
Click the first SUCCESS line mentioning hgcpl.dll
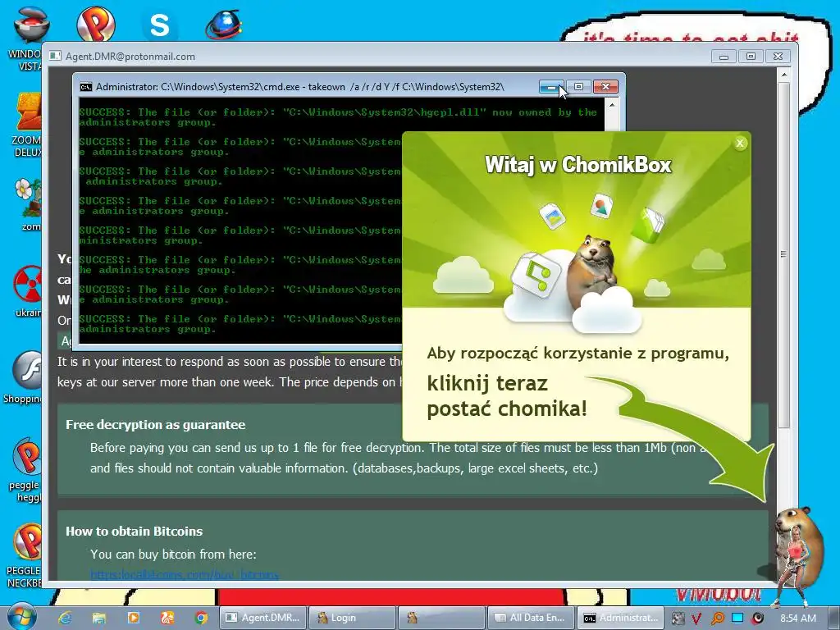[339, 117]
